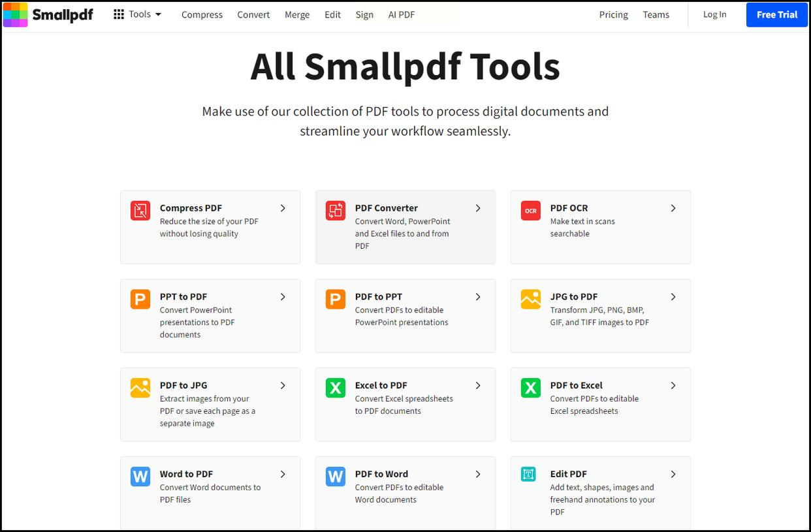Open the Pricing page link
Viewport: 811px width, 532px height.
click(x=614, y=14)
